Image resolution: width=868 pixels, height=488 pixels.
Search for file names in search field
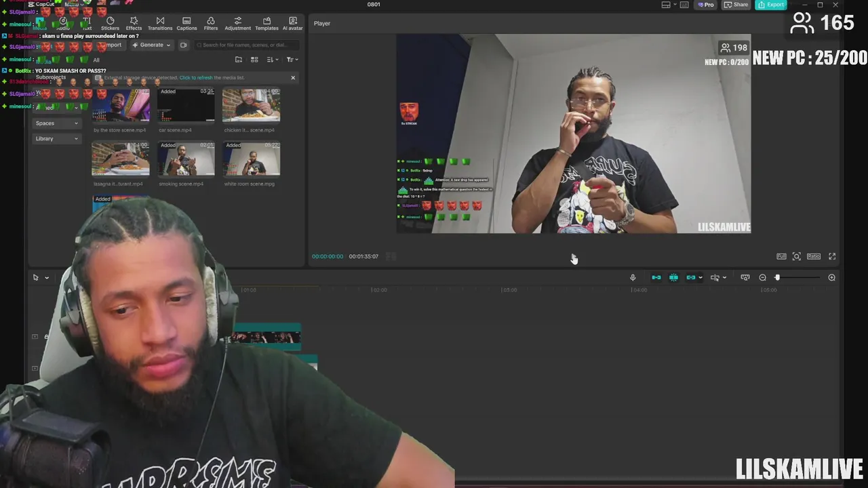[x=248, y=45]
